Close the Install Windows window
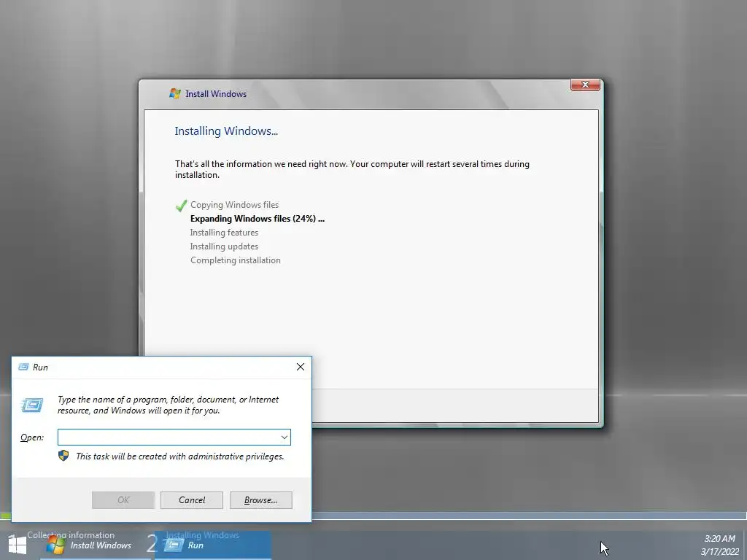 [585, 85]
